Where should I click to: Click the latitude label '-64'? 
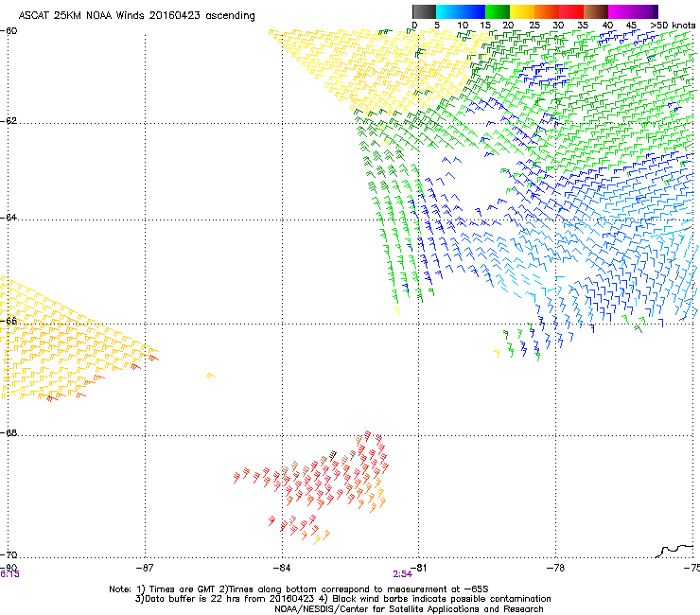click(9, 218)
